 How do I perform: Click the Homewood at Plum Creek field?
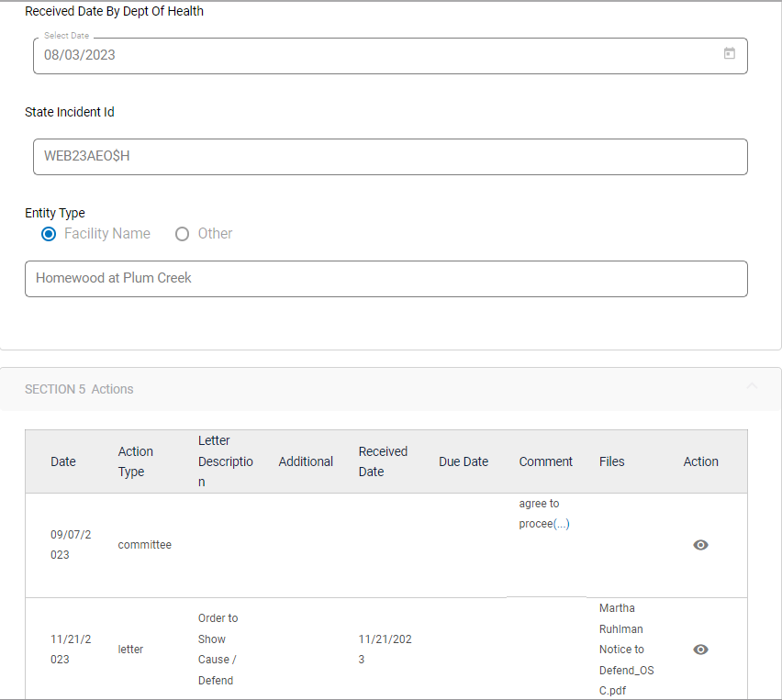click(385, 279)
